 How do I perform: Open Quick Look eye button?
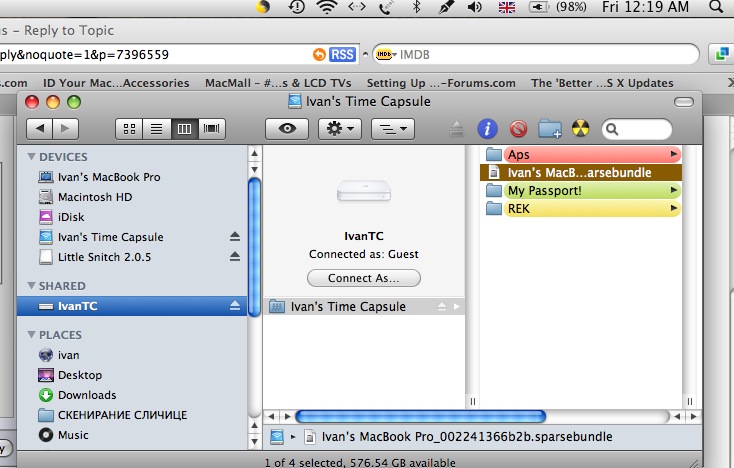point(287,129)
